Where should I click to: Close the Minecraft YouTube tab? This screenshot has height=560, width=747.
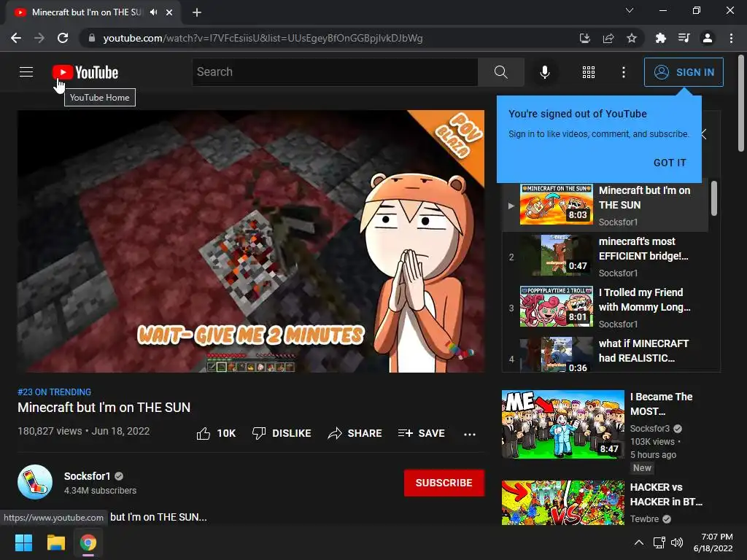coord(169,12)
